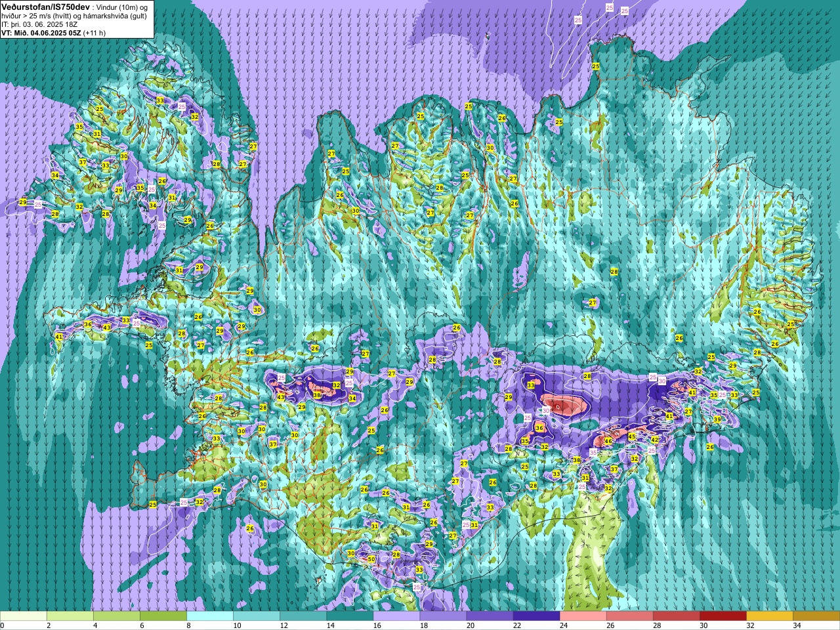Click the 24–26 light pink legend swatch
The image size is (840, 630).
click(x=583, y=616)
